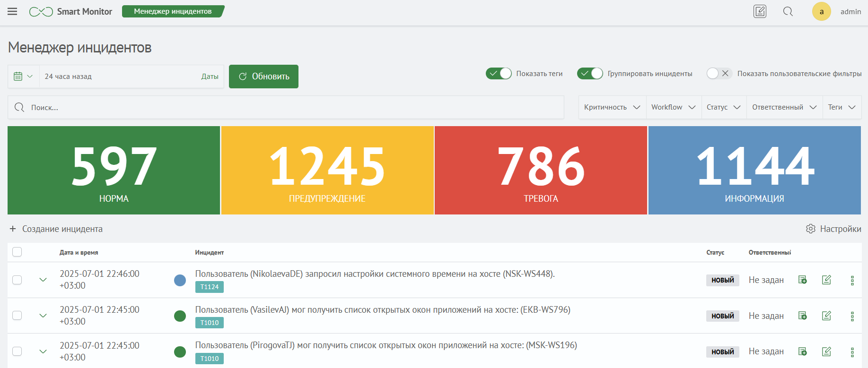Click the add-document icon in PirogovaTJ row
Screen dimensions: 868x368
pyautogui.click(x=802, y=351)
